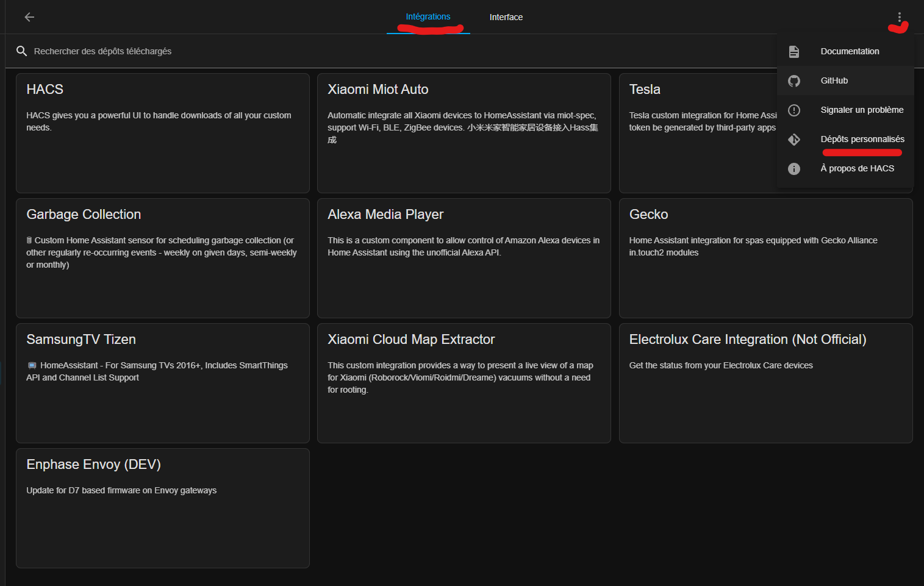Image resolution: width=924 pixels, height=586 pixels.
Task: Open Dépôts personnalisés
Action: coord(845,139)
